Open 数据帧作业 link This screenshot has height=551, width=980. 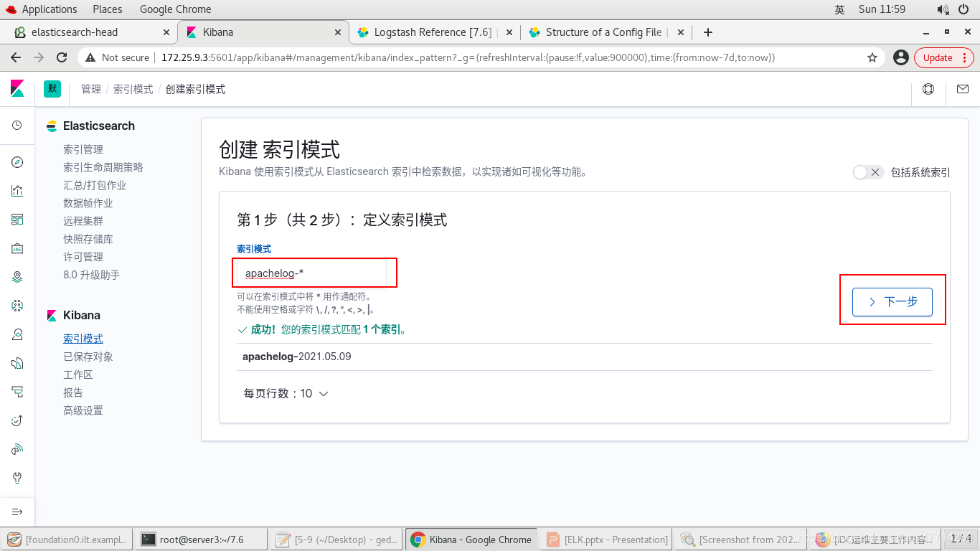(x=88, y=203)
